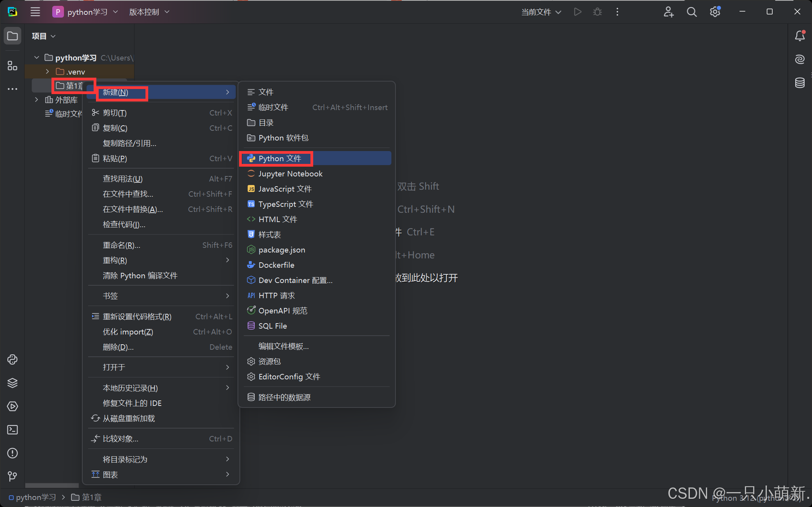Open the Problems tool window icon
Viewport: 812px width, 507px height.
[12, 453]
